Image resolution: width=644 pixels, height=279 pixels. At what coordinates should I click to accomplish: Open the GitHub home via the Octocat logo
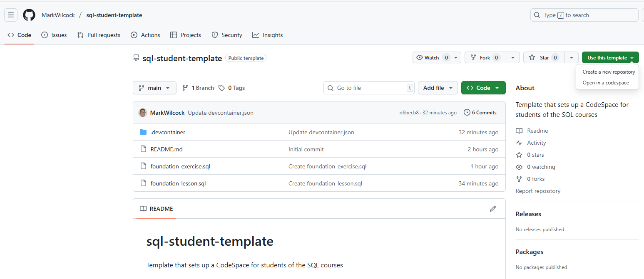pos(29,15)
